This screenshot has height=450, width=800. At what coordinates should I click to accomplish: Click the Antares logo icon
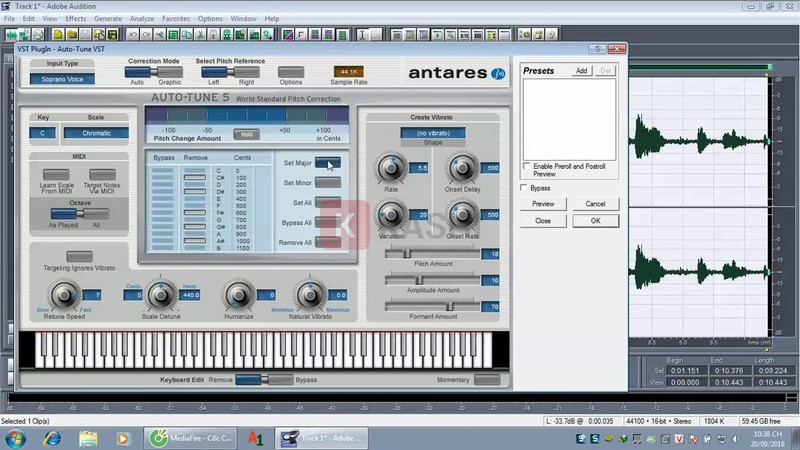pos(497,72)
